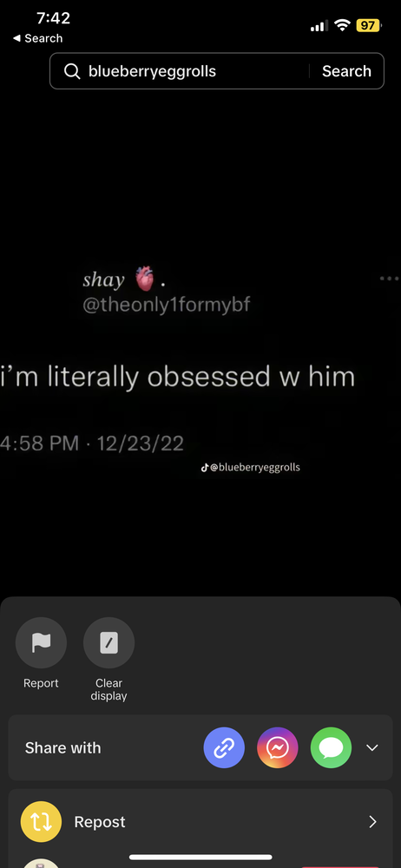Tap the Share with label

63,748
